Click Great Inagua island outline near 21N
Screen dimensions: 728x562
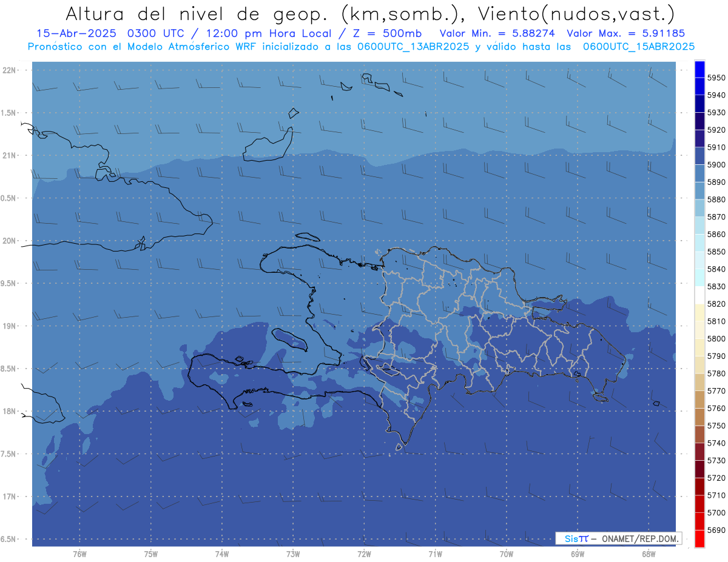pos(268,146)
